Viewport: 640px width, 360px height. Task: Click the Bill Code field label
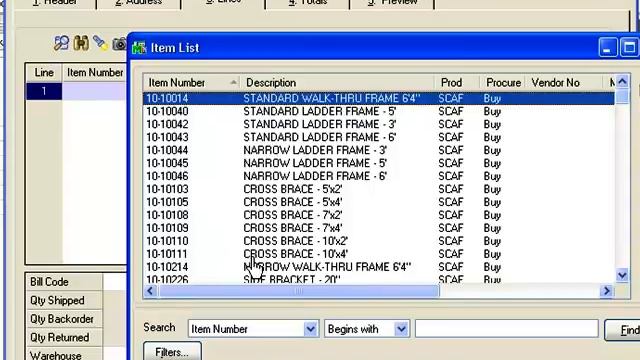click(x=49, y=282)
